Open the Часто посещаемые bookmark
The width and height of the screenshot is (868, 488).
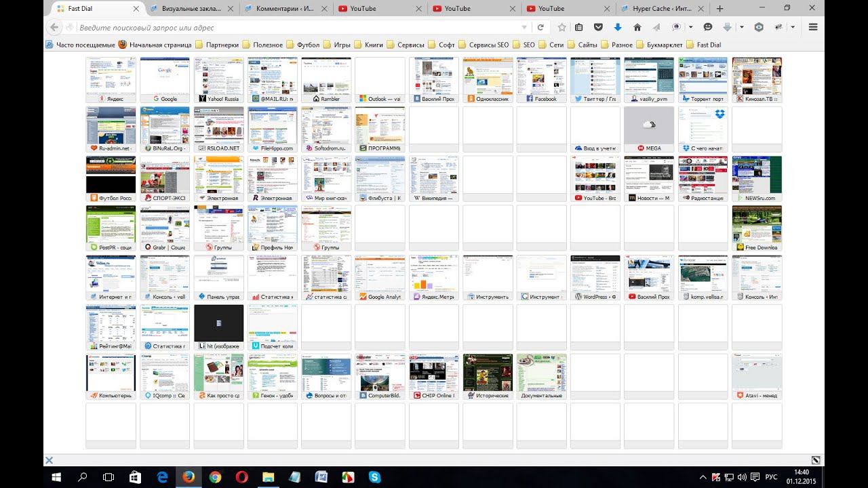80,45
